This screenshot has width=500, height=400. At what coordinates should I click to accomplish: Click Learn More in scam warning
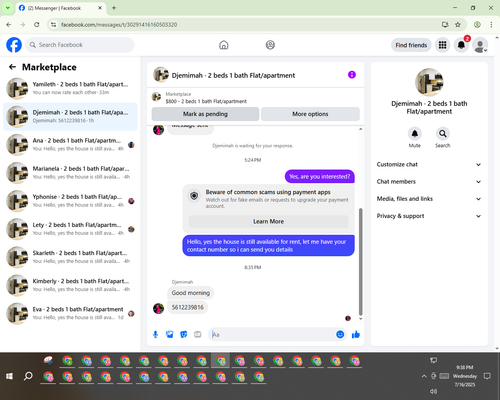click(268, 221)
